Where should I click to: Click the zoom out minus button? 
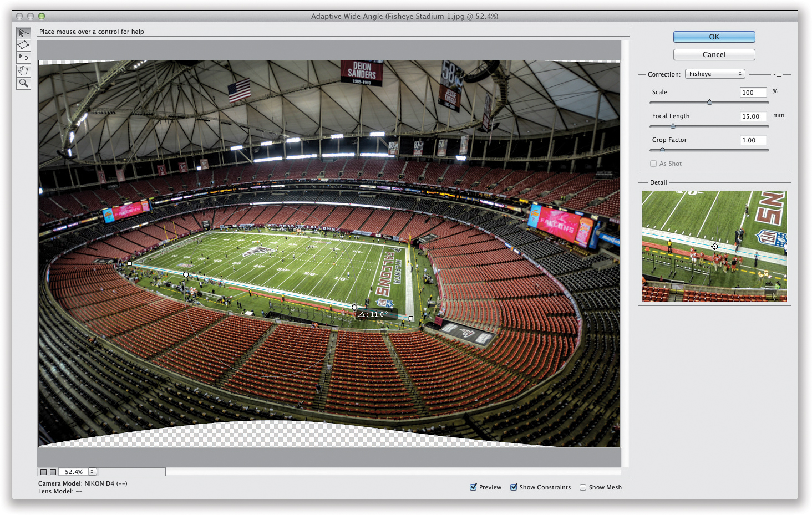pos(43,472)
